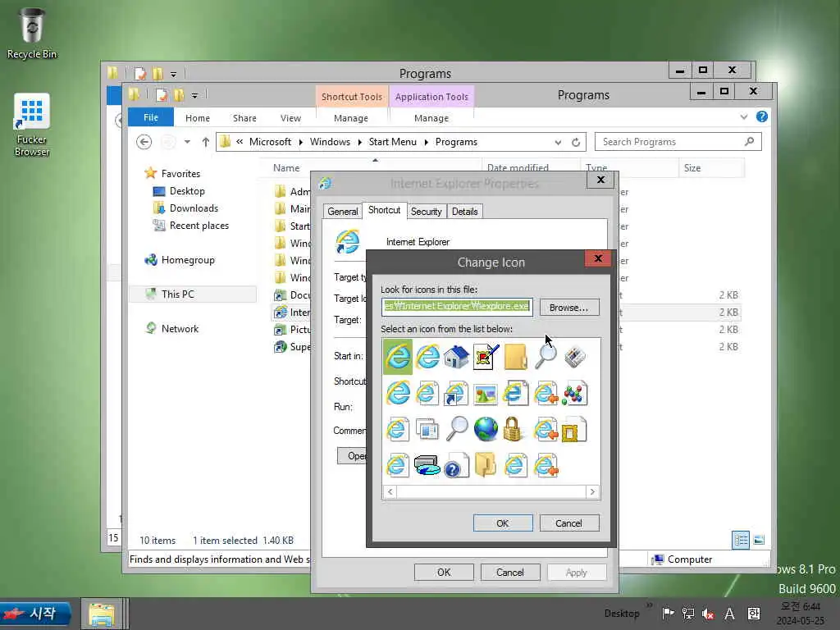Click the up-one-level arrow
The height and width of the screenshot is (630, 840).
tap(205, 142)
